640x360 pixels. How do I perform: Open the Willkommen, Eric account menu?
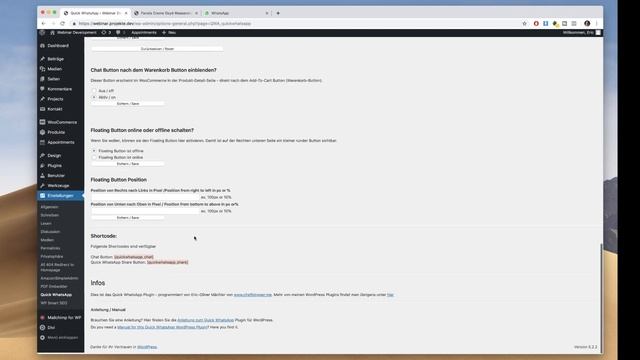pyautogui.click(x=582, y=32)
